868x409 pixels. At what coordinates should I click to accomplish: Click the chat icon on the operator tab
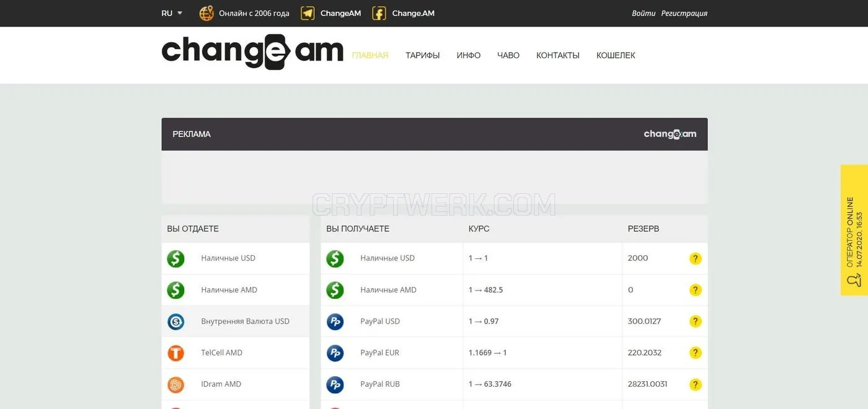coord(854,280)
